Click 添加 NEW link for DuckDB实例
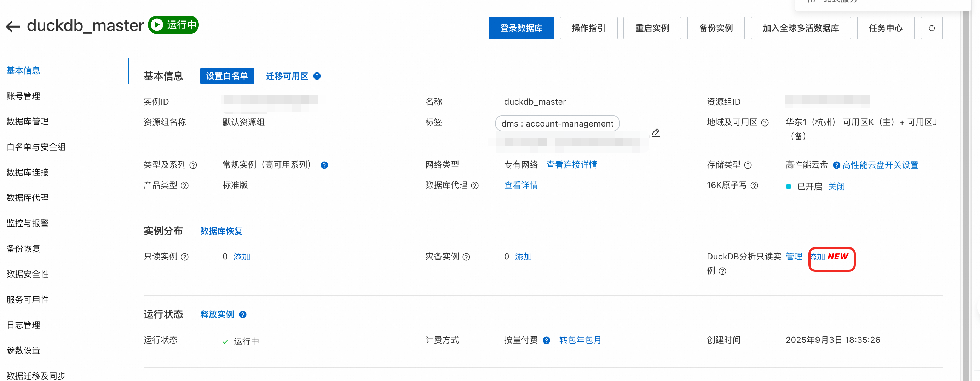 coord(829,256)
